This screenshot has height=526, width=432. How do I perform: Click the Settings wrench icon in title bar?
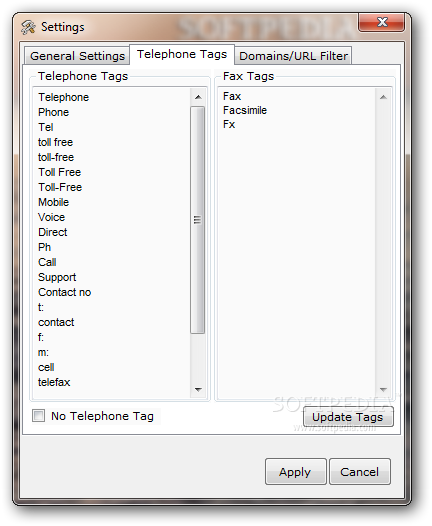(28, 27)
